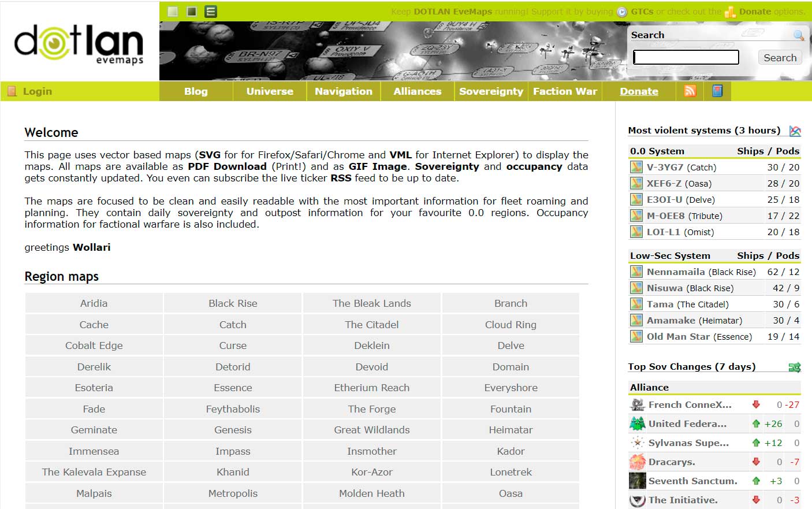Click the magnifier icon in the Search box header
Image resolution: width=812 pixels, height=509 pixels.
point(799,35)
